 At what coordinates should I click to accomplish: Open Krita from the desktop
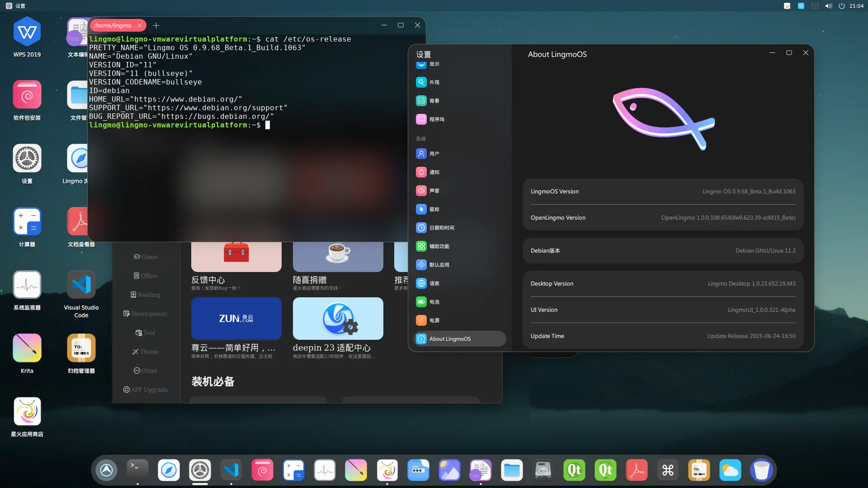27,348
